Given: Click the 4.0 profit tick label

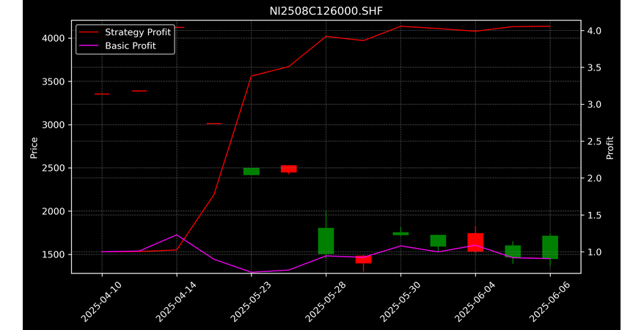Looking at the screenshot, I should point(594,31).
